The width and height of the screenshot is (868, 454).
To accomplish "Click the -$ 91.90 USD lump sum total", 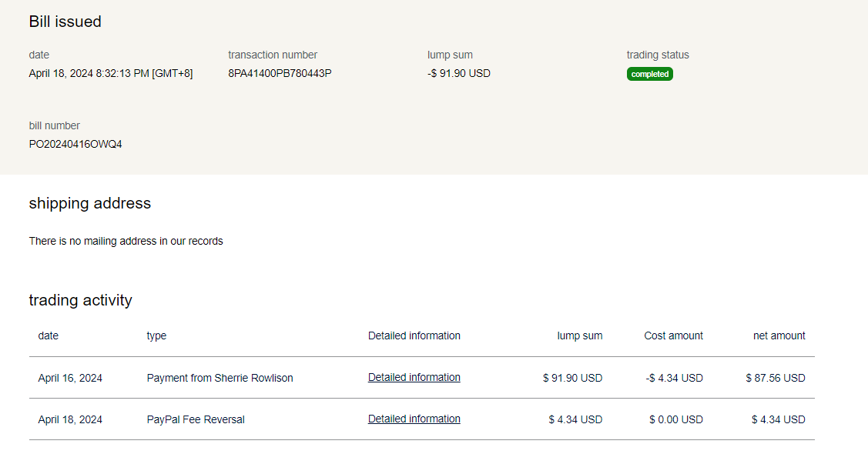I will tap(458, 73).
